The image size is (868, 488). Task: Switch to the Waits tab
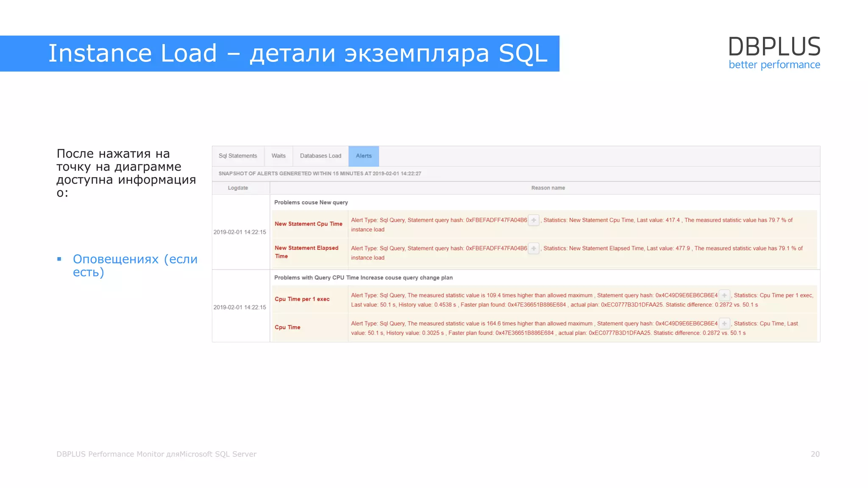278,156
